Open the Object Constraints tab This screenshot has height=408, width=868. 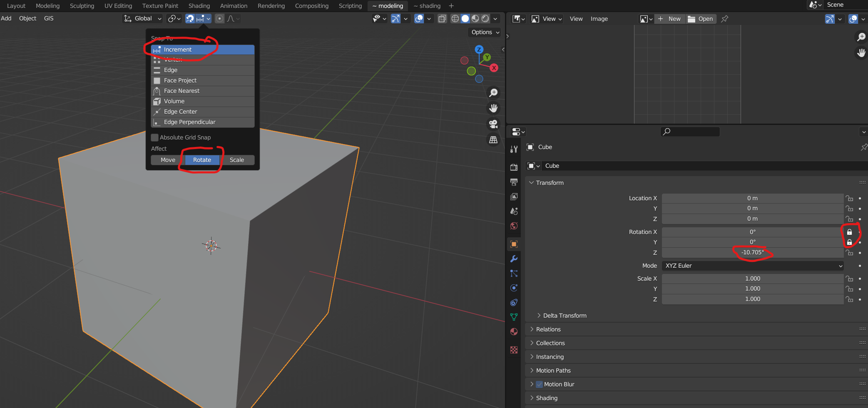coord(514,302)
